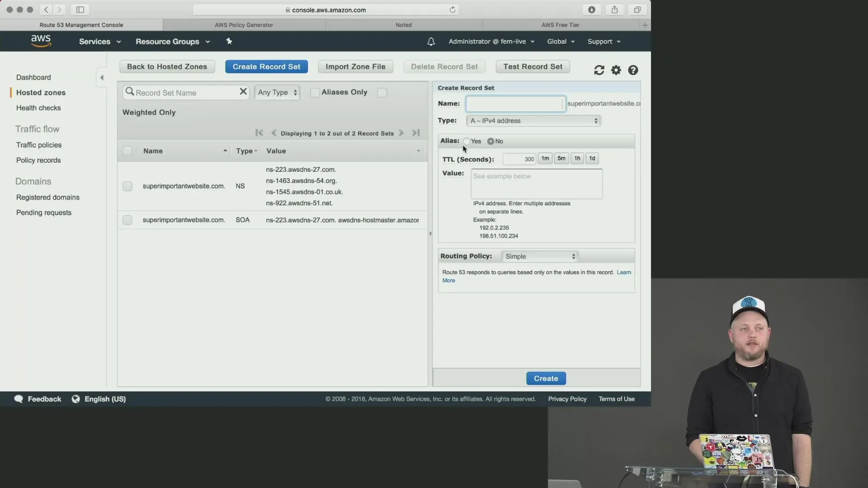The width and height of the screenshot is (868, 488).
Task: Open the Administrator account dropdown
Action: point(491,42)
